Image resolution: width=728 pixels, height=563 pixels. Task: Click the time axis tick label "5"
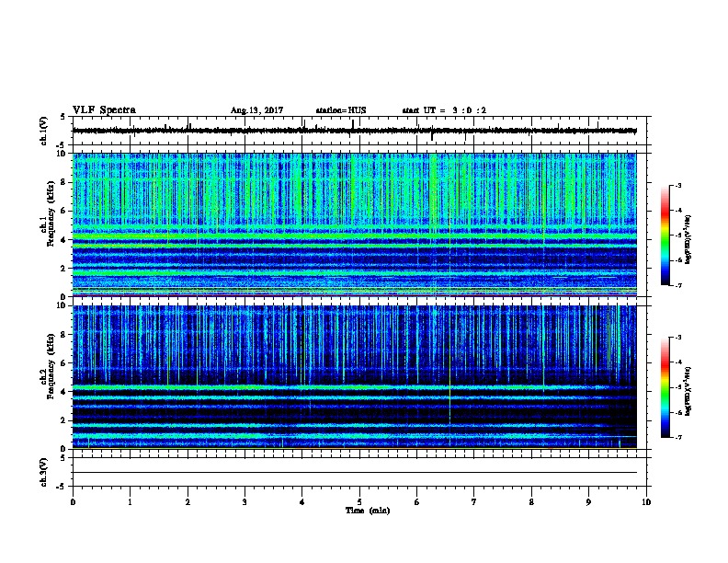click(x=359, y=502)
